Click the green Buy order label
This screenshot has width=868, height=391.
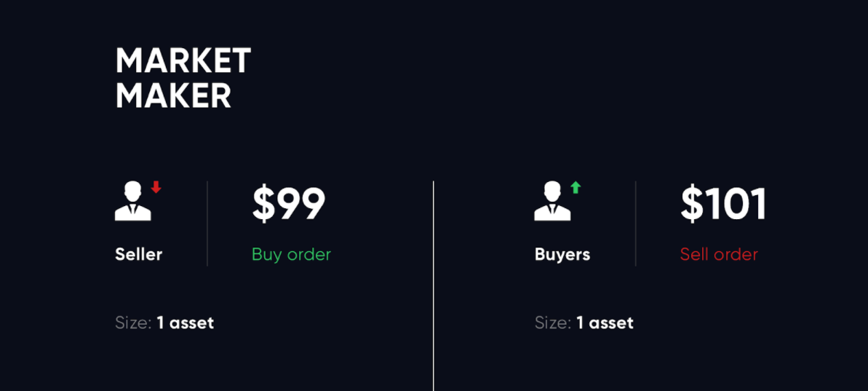pyautogui.click(x=291, y=254)
